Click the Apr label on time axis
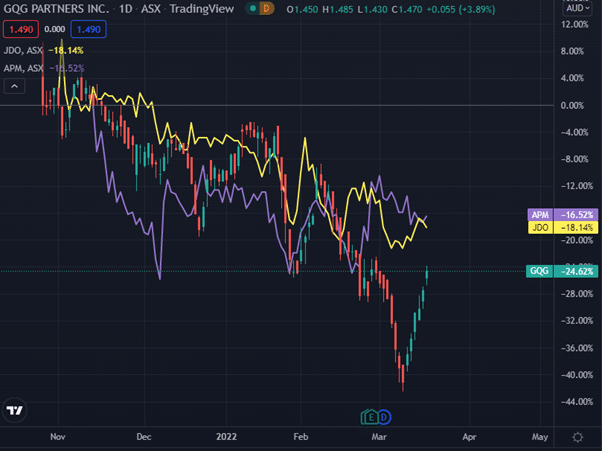602x451 pixels. 469,437
